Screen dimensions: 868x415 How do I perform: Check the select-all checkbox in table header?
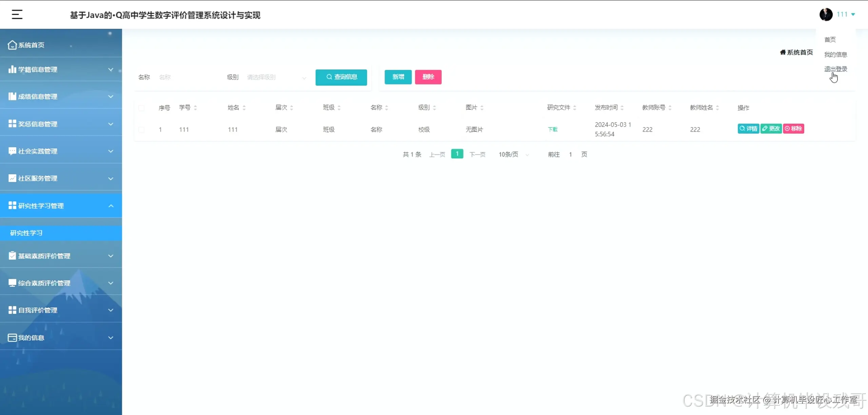[142, 107]
